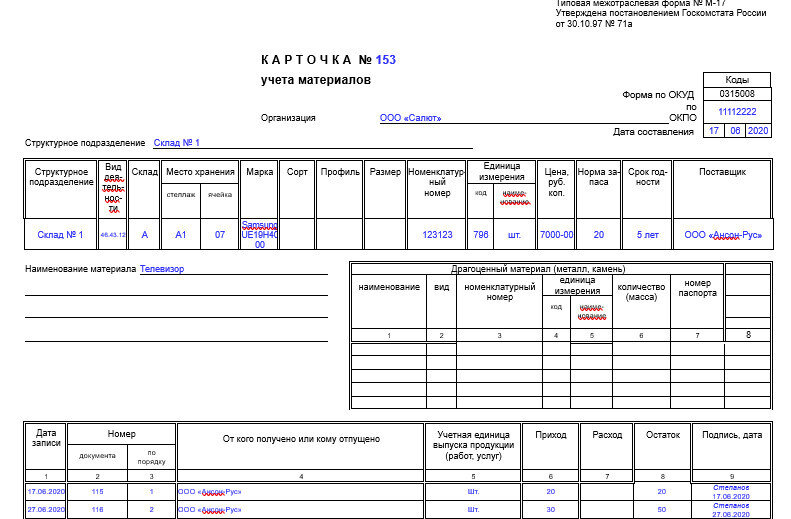Click supplier cell in the header table
Image resolution: width=791 pixels, height=519 pixels.
coord(723,235)
